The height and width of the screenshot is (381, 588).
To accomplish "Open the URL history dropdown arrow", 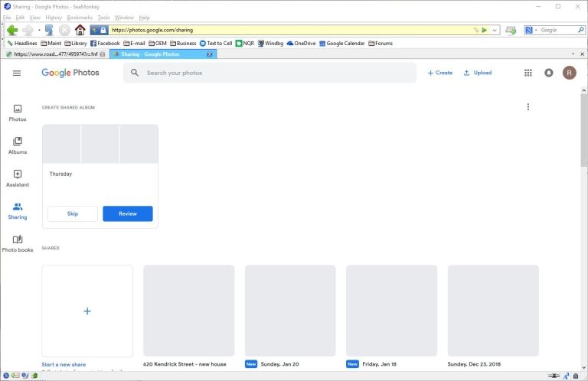I will tap(495, 30).
